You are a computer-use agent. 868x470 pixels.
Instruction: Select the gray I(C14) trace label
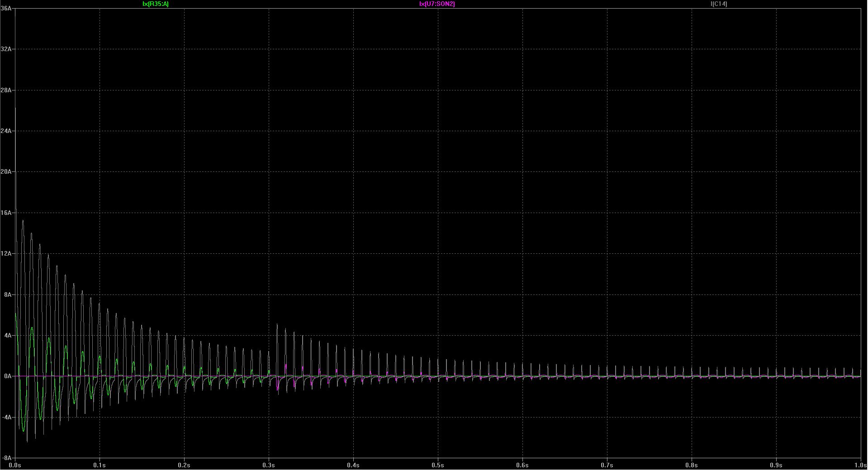coord(719,4)
